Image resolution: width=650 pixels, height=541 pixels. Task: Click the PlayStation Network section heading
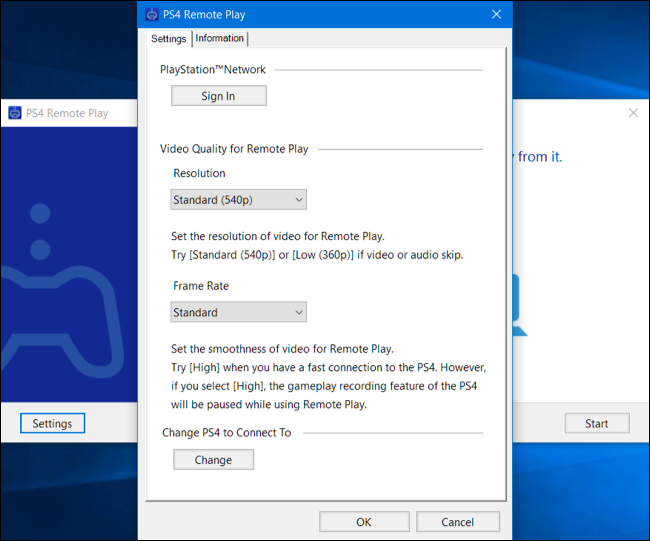[213, 70]
